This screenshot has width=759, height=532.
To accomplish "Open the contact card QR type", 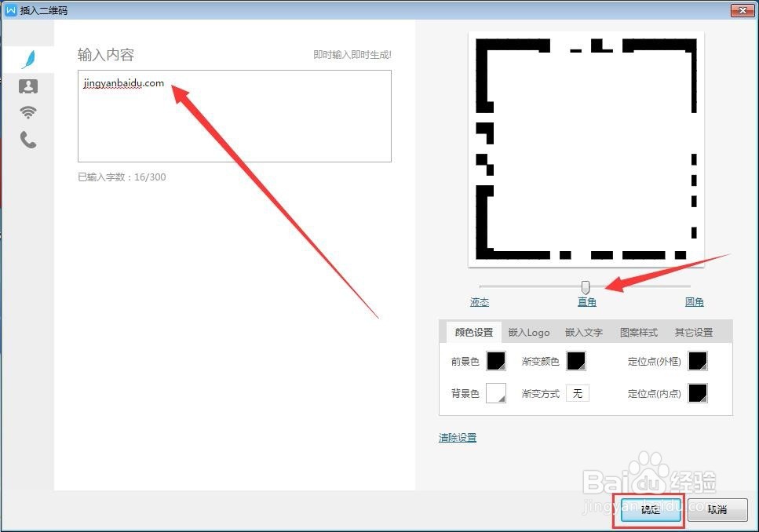I will tap(28, 86).
